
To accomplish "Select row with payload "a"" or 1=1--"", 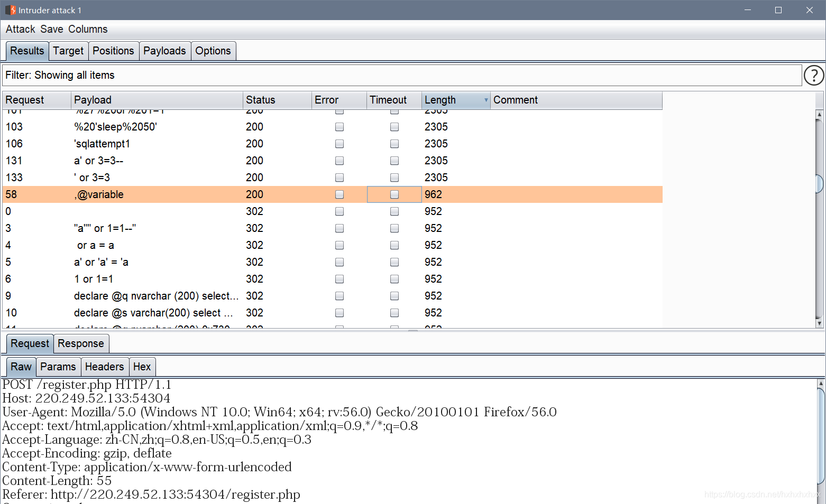I will [x=333, y=228].
